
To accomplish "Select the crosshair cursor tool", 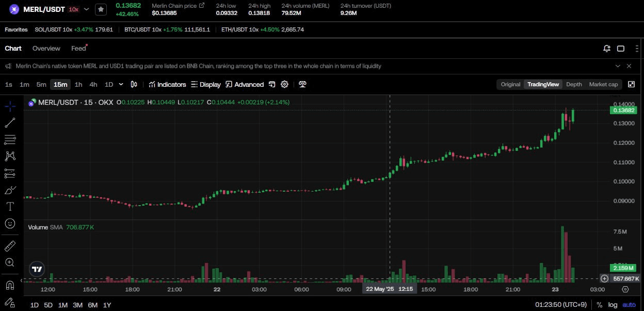I will coord(10,106).
